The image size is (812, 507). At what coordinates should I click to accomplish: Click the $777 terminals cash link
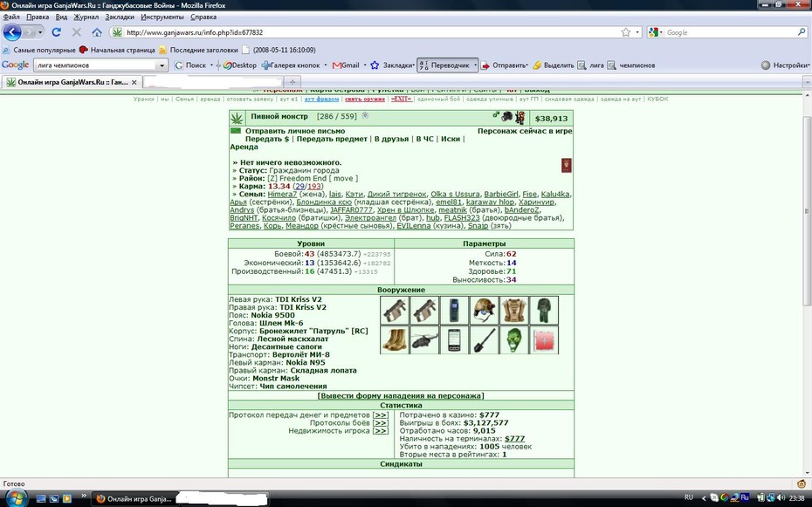515,439
